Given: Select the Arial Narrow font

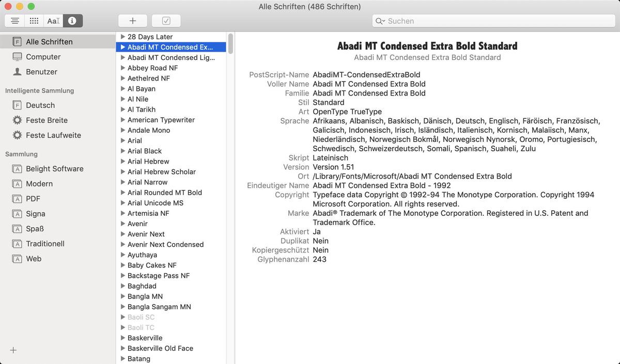Looking at the screenshot, I should tap(171, 182).
